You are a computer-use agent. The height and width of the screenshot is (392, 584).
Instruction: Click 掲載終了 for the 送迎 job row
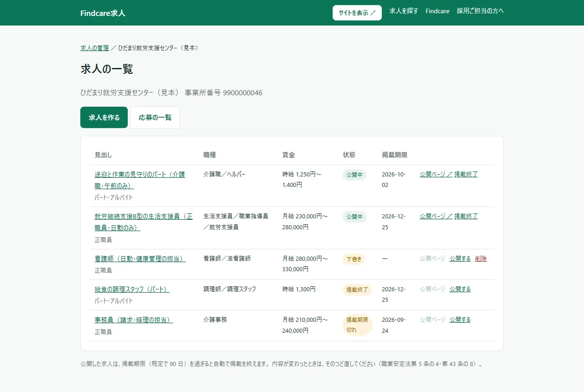tap(466, 174)
